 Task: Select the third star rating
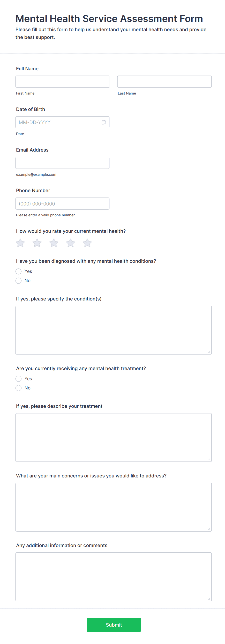[53, 243]
